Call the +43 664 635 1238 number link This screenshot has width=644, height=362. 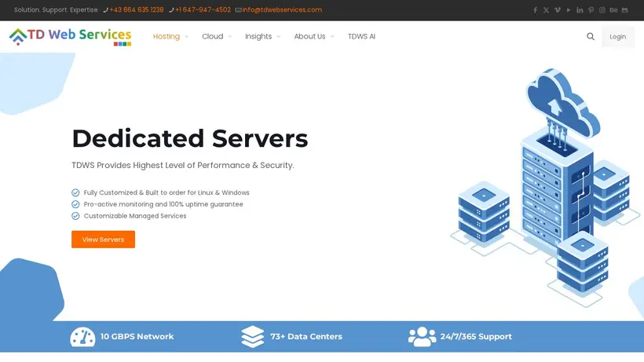(x=137, y=10)
